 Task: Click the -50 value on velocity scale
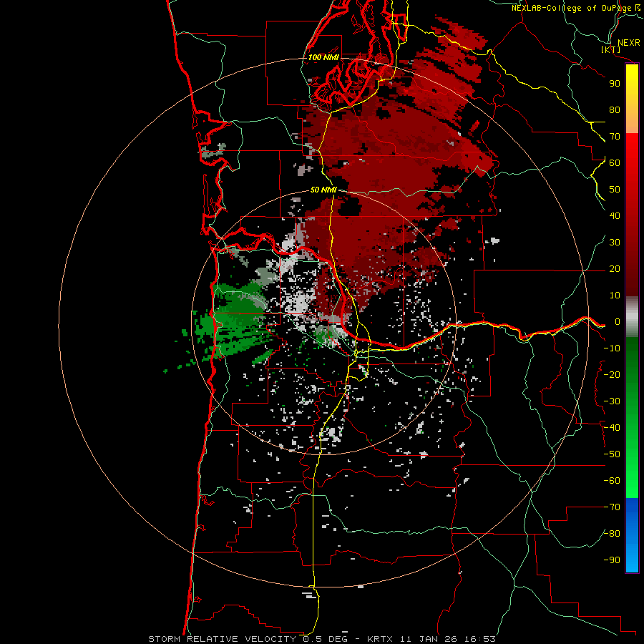click(612, 454)
